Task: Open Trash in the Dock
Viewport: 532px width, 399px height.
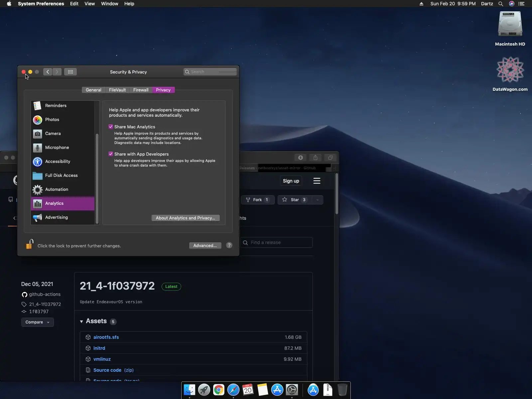Action: tap(342, 390)
